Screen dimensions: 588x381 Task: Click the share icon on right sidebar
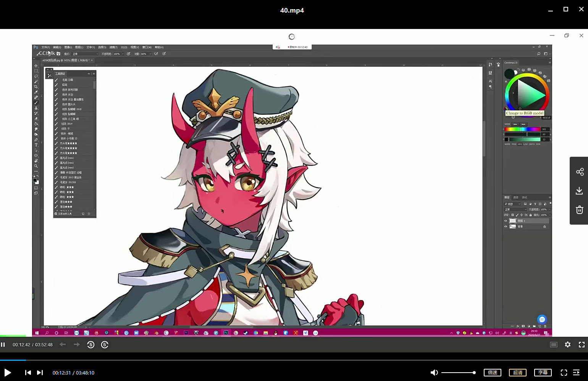click(580, 172)
